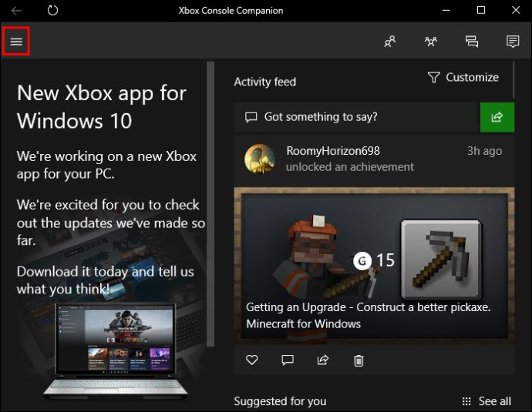Open RoomyHorizon698's profile name

click(x=333, y=151)
